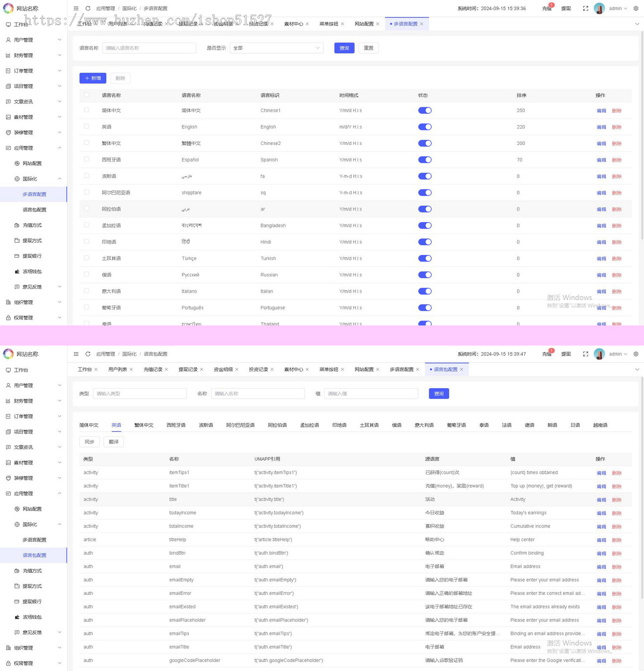Toggle fullscreen icon in the top panel header
644x671 pixels.
586,9
